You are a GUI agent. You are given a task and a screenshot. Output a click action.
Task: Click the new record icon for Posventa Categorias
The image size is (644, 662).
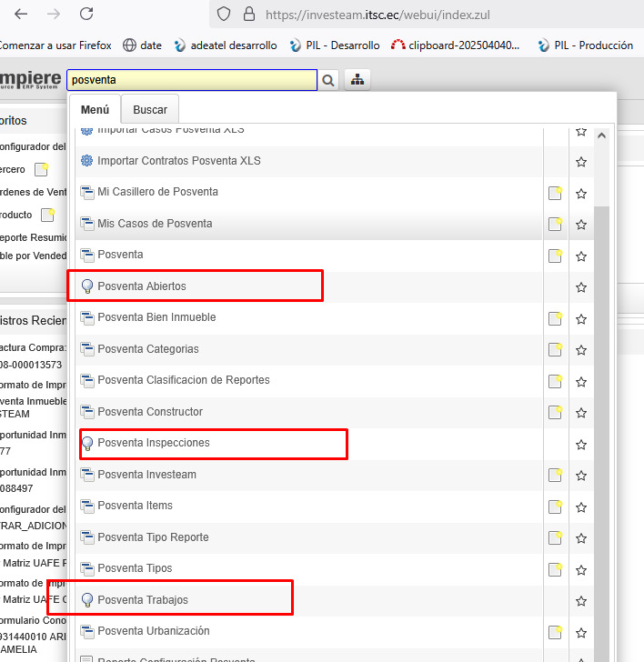point(555,350)
